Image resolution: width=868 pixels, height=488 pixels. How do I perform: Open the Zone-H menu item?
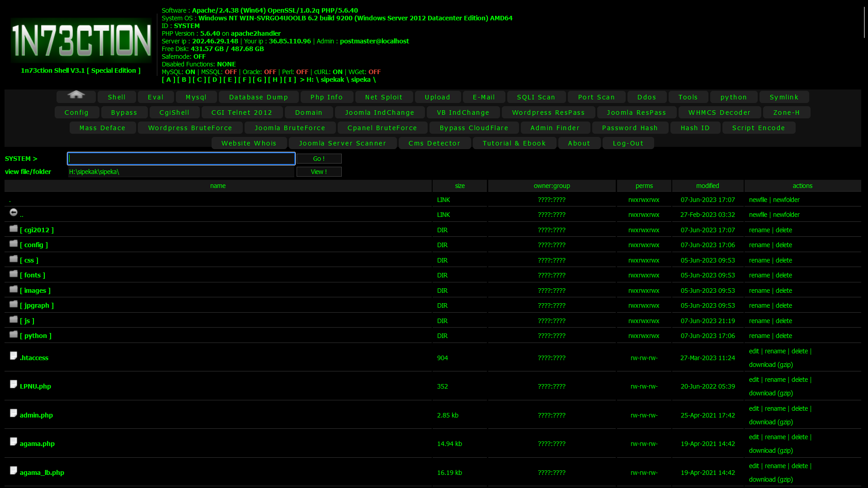[x=787, y=113]
